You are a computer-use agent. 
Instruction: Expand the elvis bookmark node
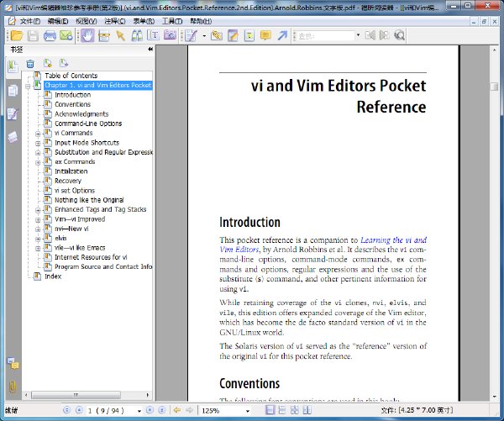pos(38,239)
